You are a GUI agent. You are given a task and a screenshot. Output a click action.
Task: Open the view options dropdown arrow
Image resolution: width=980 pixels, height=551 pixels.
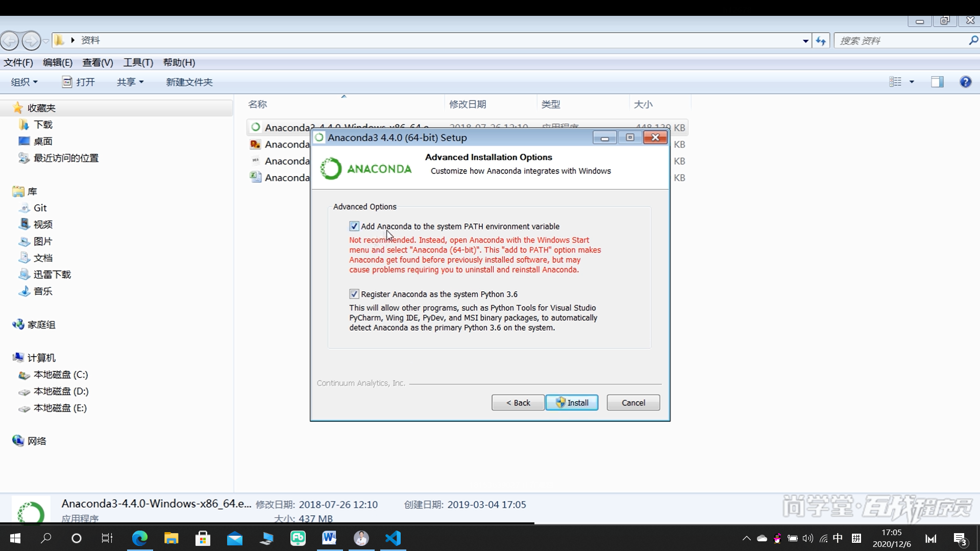pyautogui.click(x=912, y=82)
